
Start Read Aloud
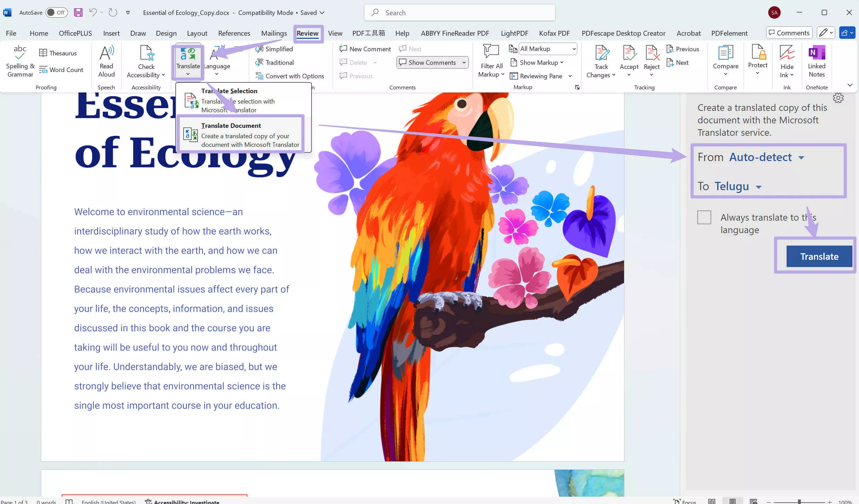coord(106,61)
